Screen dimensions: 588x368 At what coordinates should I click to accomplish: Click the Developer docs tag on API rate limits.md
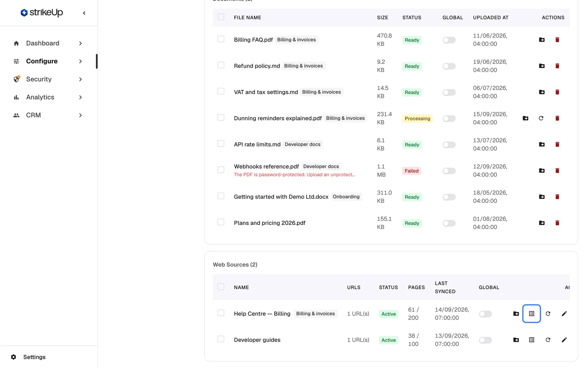coord(302,144)
